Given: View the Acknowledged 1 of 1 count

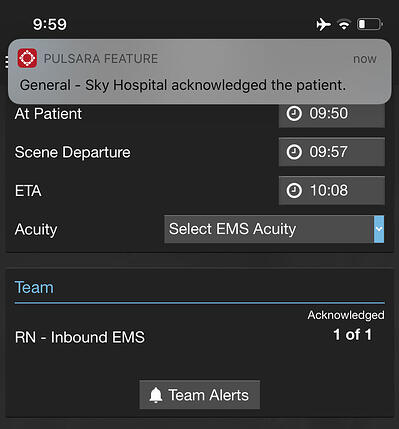Looking at the screenshot, I should click(346, 326).
